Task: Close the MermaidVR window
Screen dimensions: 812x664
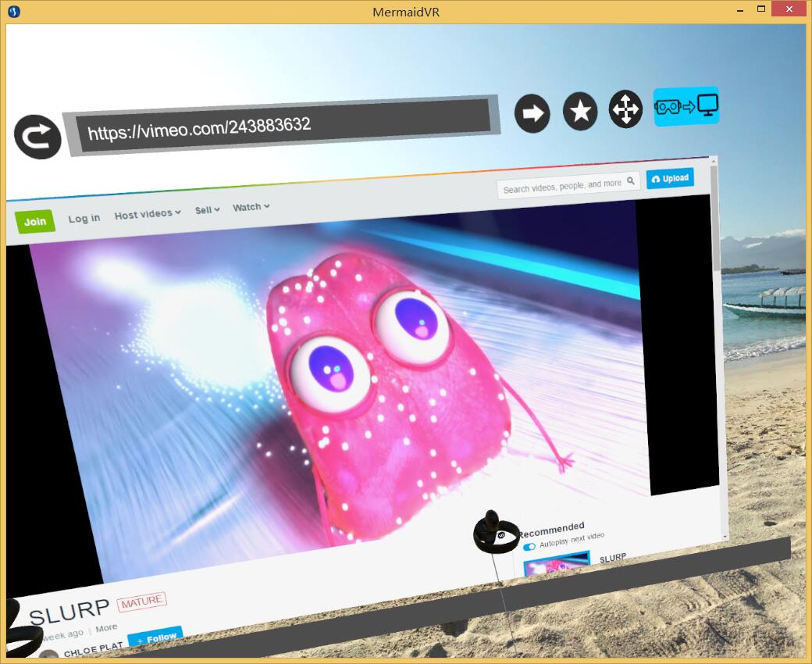Action: point(789,9)
